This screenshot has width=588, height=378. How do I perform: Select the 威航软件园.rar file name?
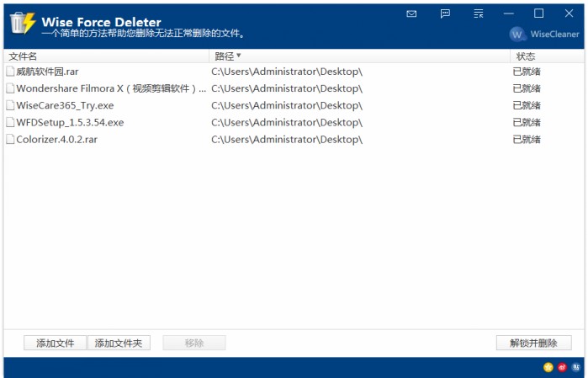click(48, 72)
